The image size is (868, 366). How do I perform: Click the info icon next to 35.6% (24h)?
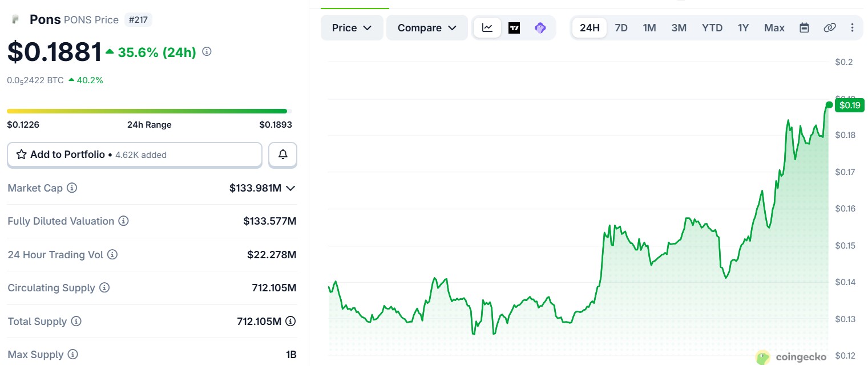point(207,52)
